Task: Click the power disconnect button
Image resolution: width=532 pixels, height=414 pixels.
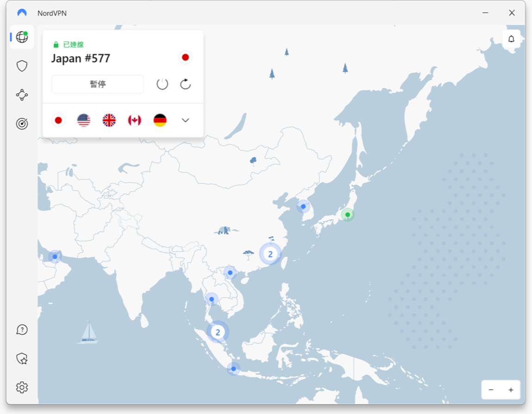Action: point(162,84)
